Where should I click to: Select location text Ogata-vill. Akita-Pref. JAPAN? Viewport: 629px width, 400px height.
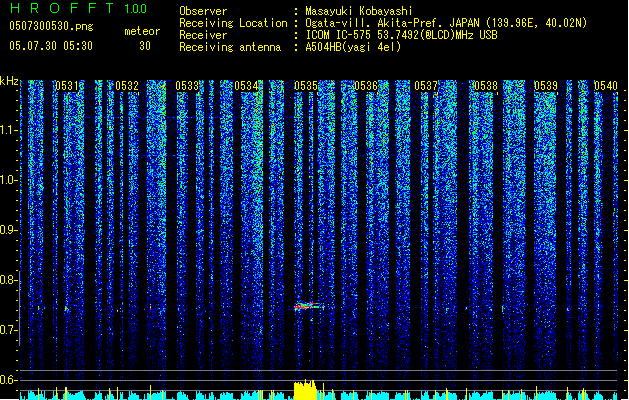(392, 23)
